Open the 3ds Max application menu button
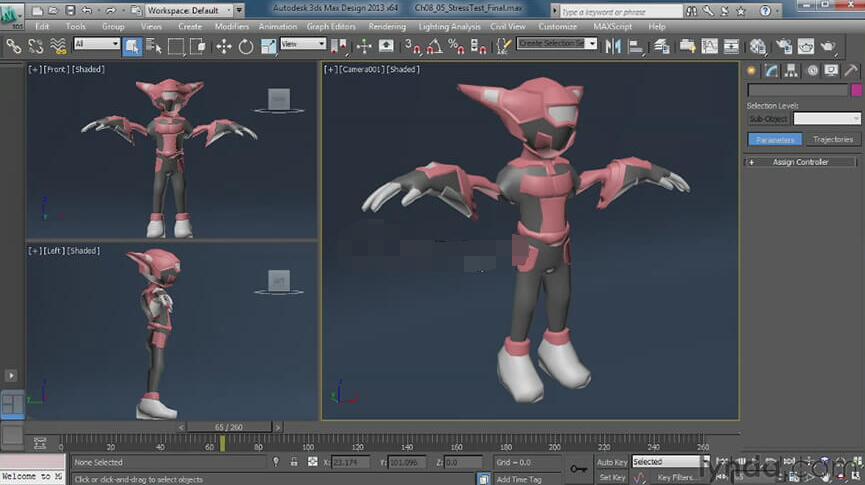The height and width of the screenshot is (485, 865). coord(11,15)
